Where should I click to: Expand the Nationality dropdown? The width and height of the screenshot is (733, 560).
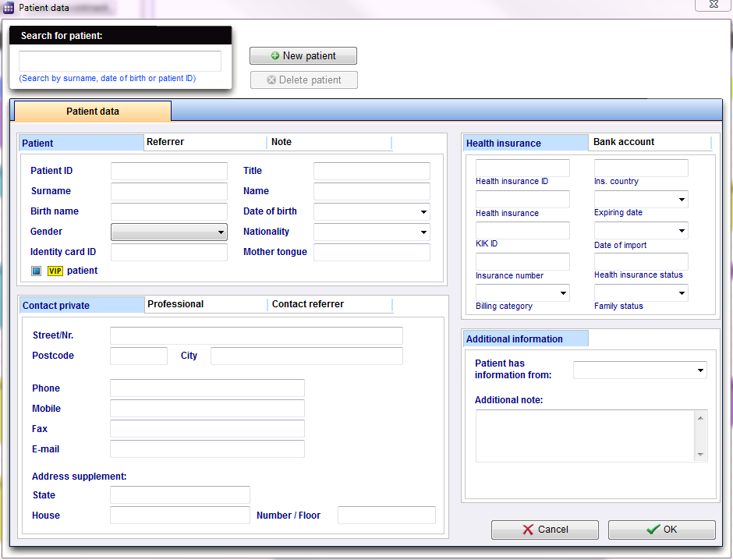click(x=372, y=232)
